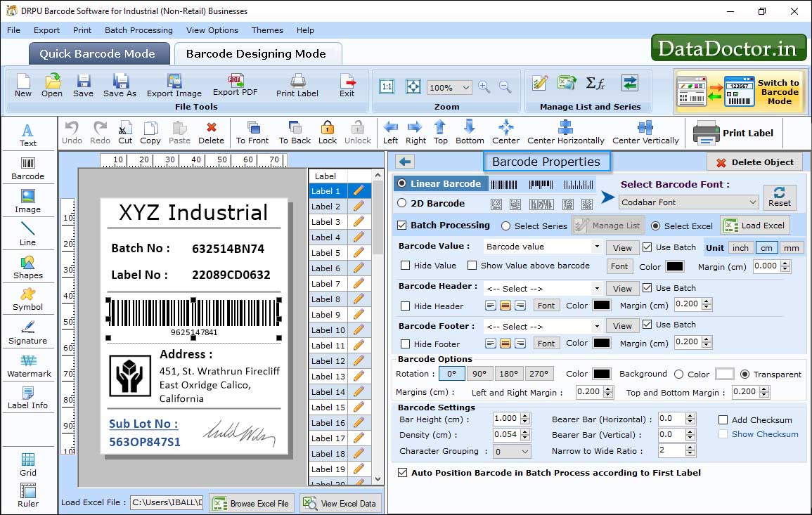Pick the white Background color swatch
The height and width of the screenshot is (515, 812).
tap(725, 374)
